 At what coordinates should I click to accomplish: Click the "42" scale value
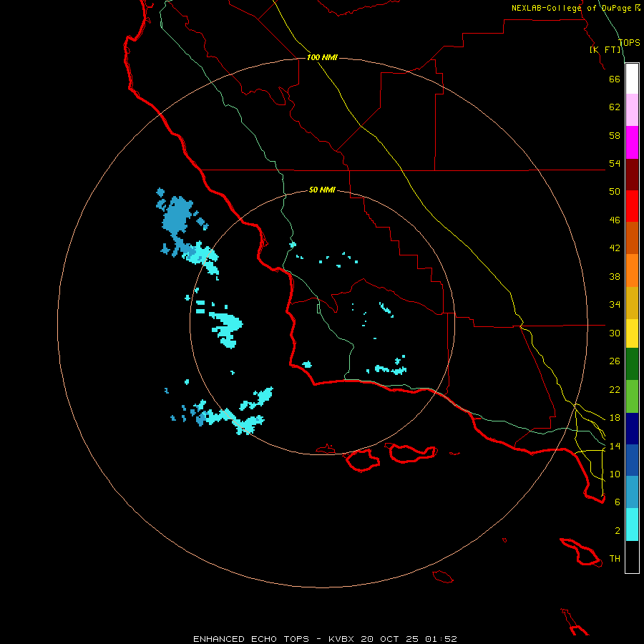pyautogui.click(x=615, y=248)
